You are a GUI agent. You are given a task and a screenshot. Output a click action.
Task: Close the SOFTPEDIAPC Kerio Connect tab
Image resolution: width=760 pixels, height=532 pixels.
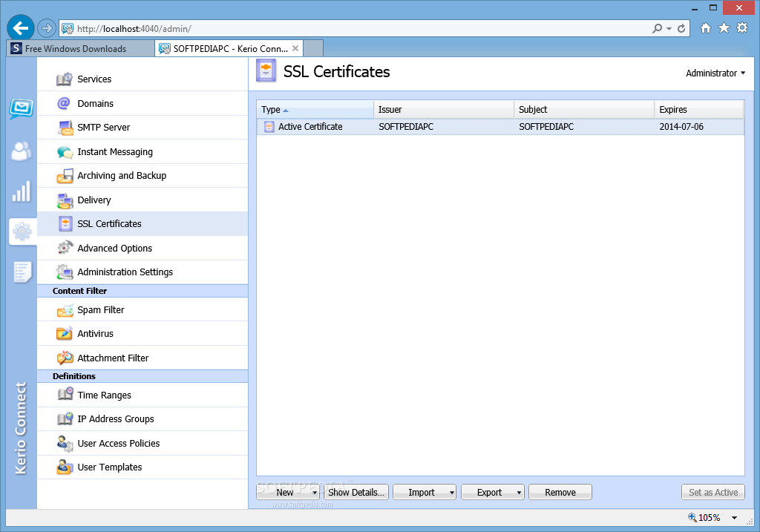point(295,48)
